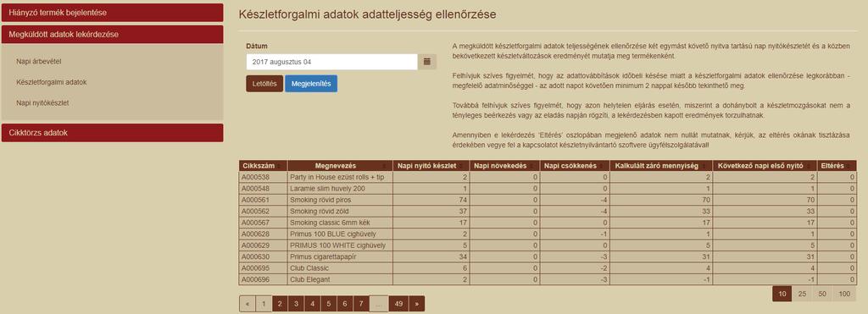This screenshot has height=314, width=868.
Task: Click 'Club Elegant' product name
Action: click(310, 280)
